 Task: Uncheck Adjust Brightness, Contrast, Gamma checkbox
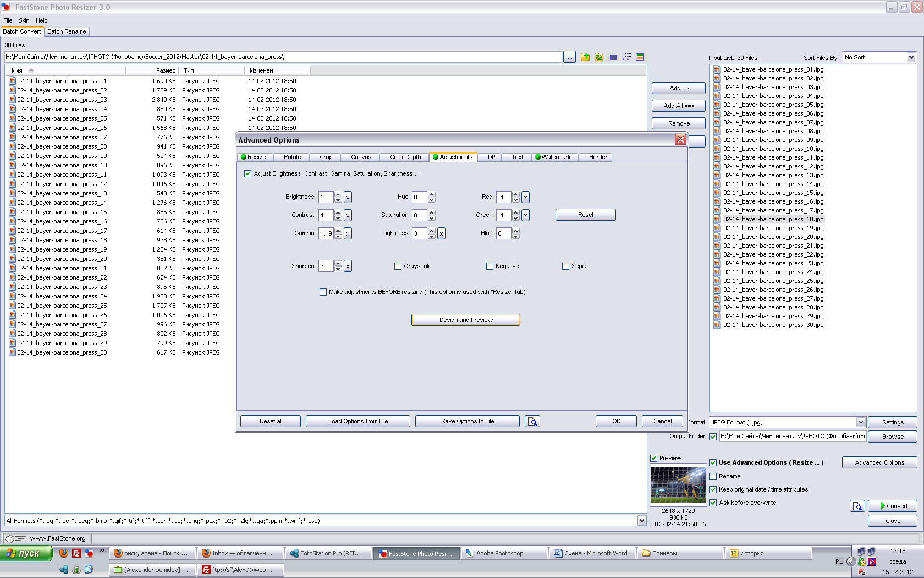[x=248, y=173]
